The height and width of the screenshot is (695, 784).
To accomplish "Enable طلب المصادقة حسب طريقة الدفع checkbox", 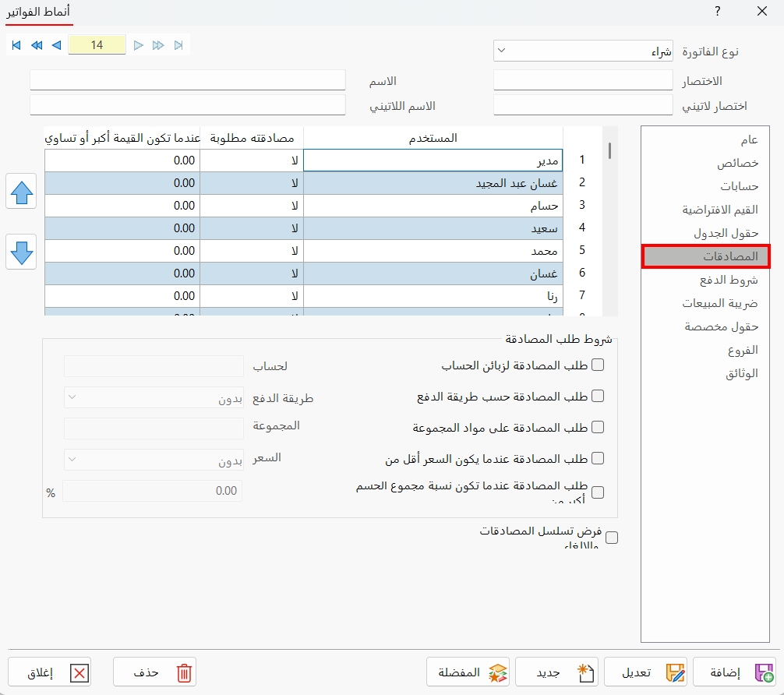I will [598, 396].
